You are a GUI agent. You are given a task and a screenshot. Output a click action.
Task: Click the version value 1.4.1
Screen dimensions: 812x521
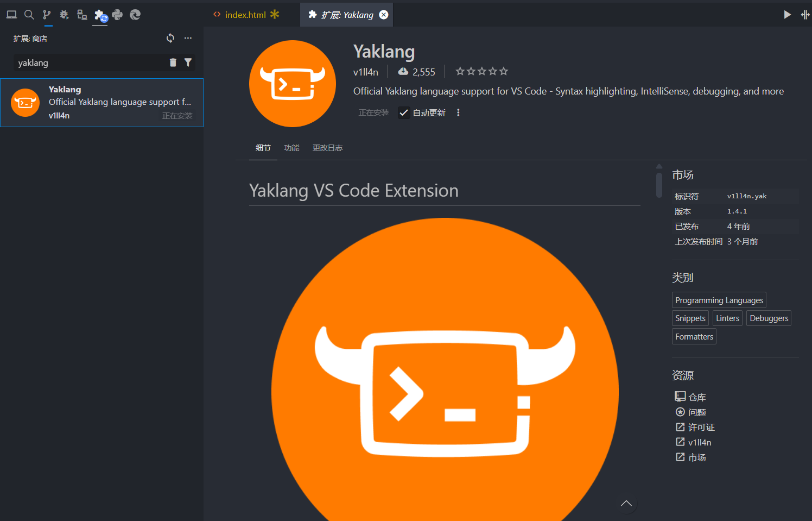pos(737,211)
